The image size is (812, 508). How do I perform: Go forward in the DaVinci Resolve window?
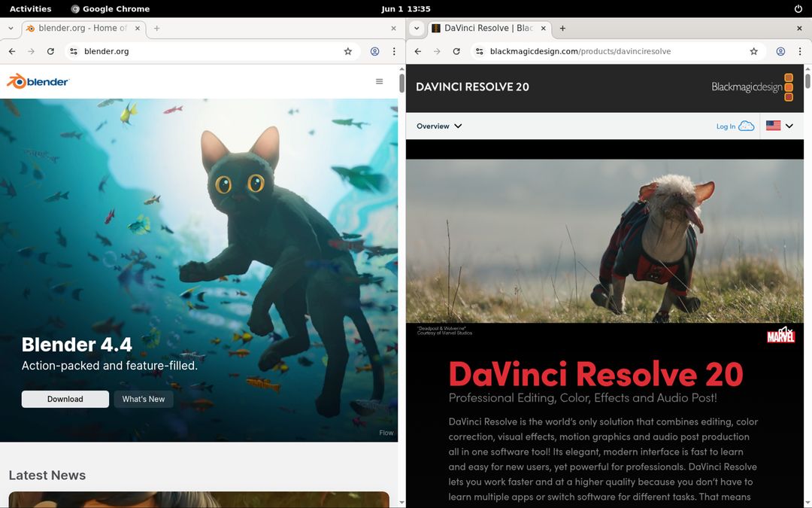[437, 51]
